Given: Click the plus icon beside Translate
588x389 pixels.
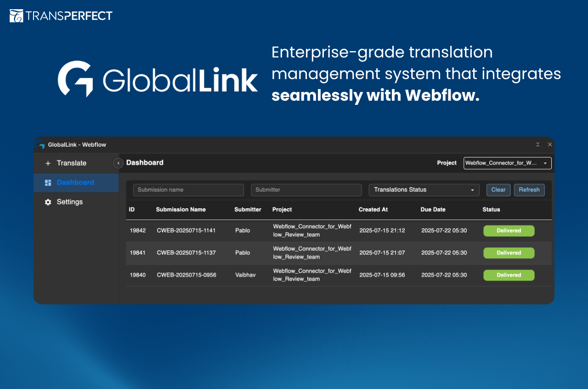Looking at the screenshot, I should 48,163.
